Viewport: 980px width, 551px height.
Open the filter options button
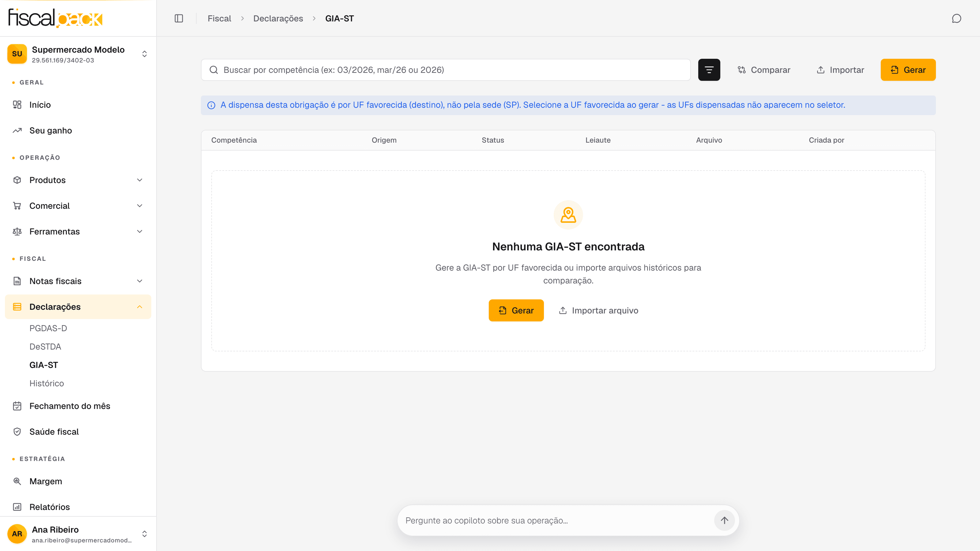[709, 69]
